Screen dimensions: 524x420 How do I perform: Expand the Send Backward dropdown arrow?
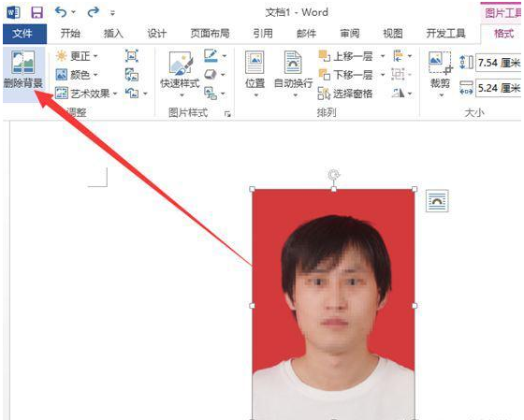point(383,75)
